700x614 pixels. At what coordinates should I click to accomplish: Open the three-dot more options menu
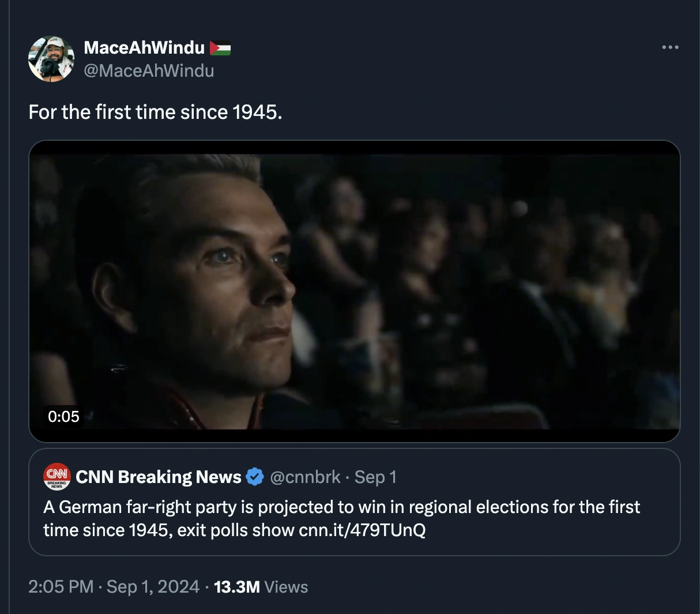[x=670, y=47]
